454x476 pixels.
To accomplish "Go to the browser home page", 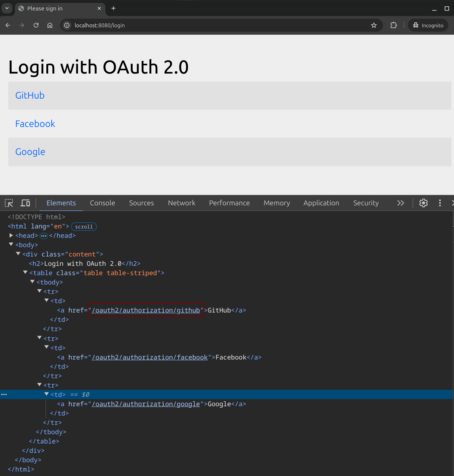I will point(50,25).
